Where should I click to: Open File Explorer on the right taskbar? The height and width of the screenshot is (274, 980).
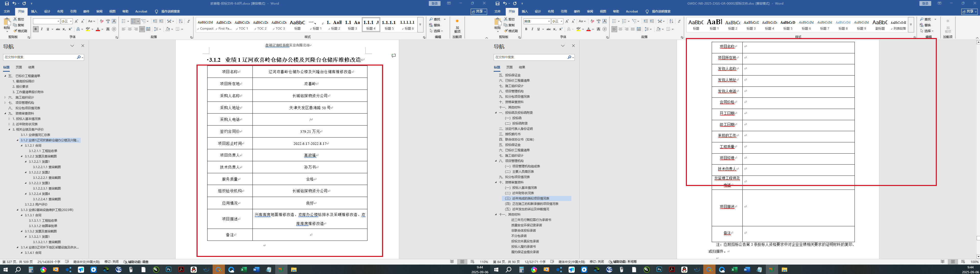click(784, 270)
